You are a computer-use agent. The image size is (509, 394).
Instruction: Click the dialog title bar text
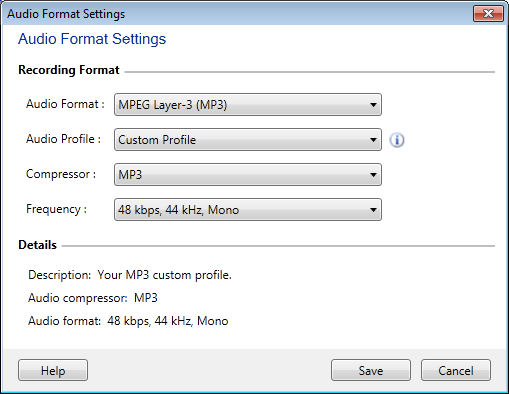coord(66,14)
